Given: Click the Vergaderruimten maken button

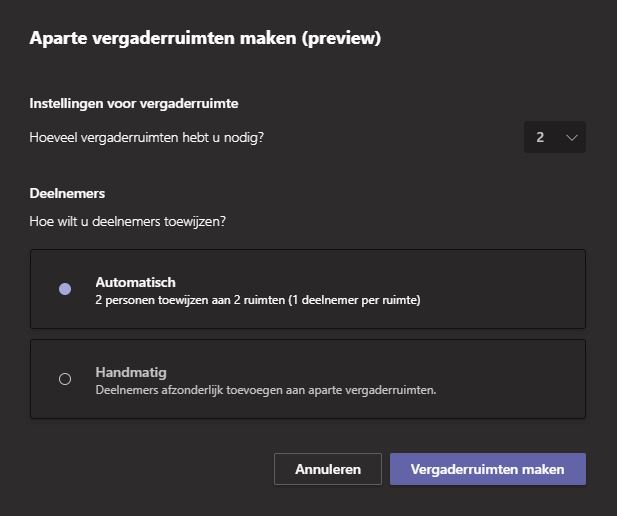Looking at the screenshot, I should click(x=488, y=469).
